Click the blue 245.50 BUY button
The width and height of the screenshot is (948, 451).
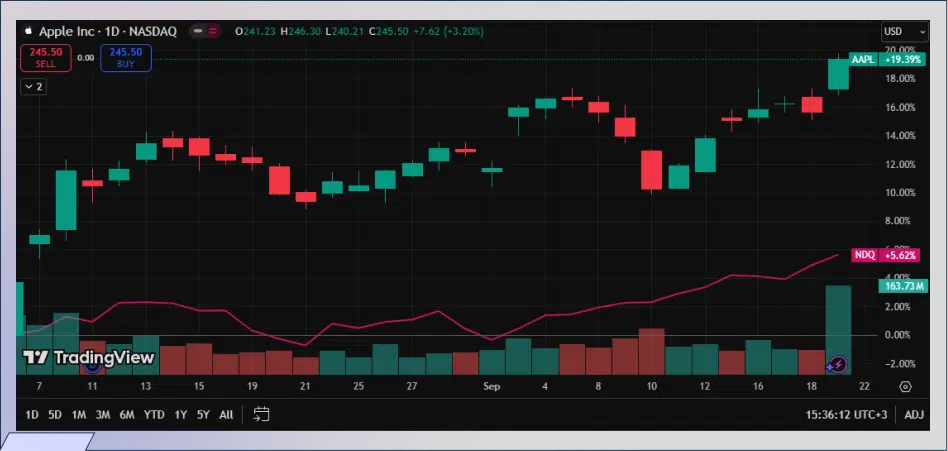pyautogui.click(x=126, y=58)
